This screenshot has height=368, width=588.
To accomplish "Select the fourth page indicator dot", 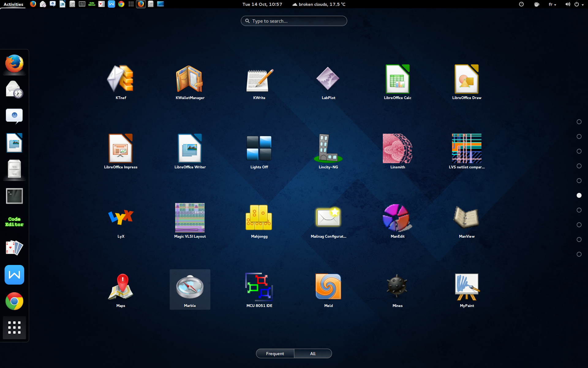I will (579, 166).
